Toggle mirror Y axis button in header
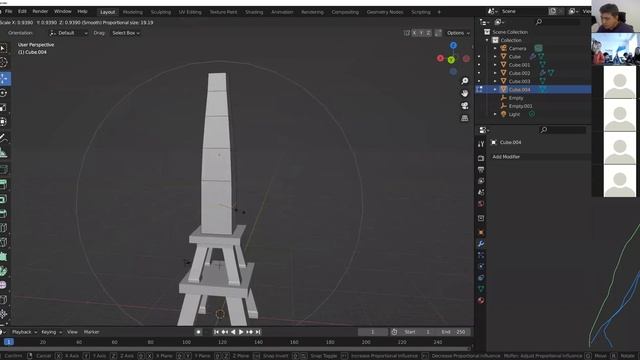This screenshot has width=640, height=360. click(421, 33)
